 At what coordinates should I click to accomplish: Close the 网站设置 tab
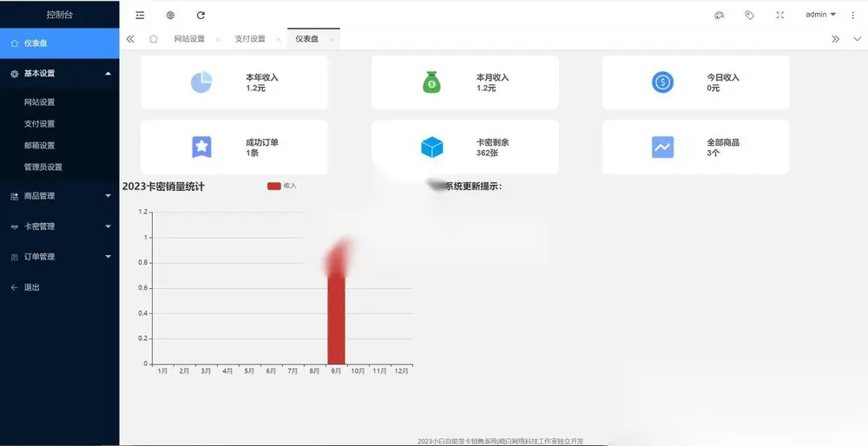[218, 39]
